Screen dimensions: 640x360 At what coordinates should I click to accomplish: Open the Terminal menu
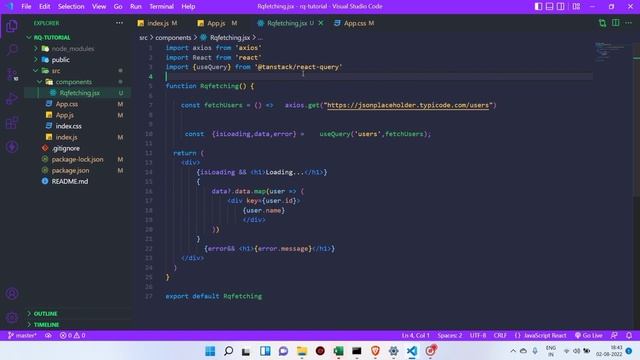[x=161, y=7]
